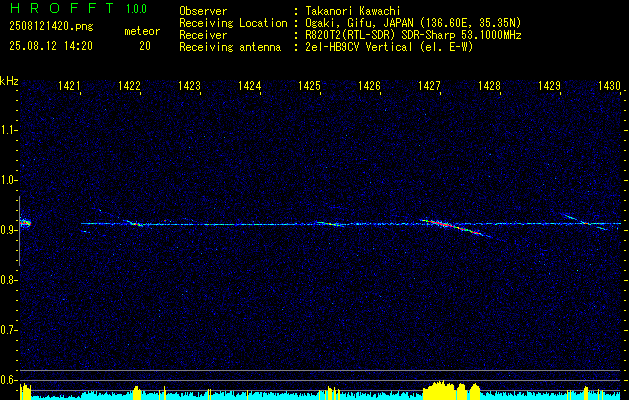Image resolution: width=629 pixels, height=400 pixels.
Task: Click the 1.0 kHz frequency label
Action: click(x=7, y=180)
